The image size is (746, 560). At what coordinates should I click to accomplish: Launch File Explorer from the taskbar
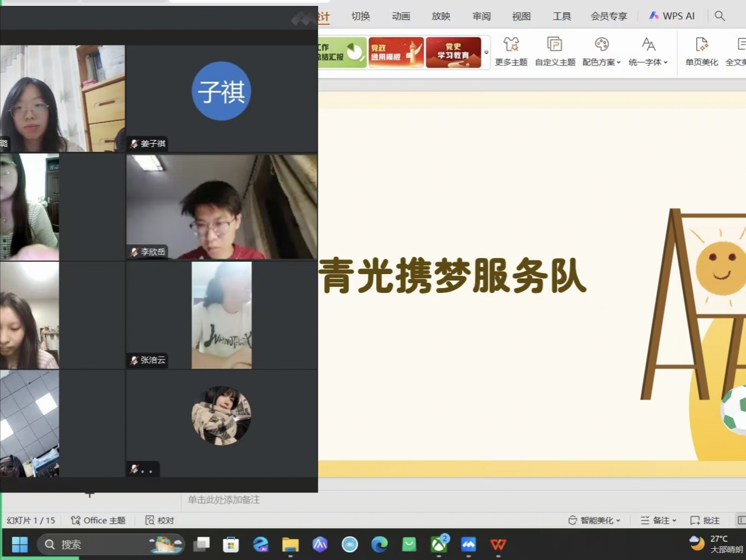click(x=290, y=544)
